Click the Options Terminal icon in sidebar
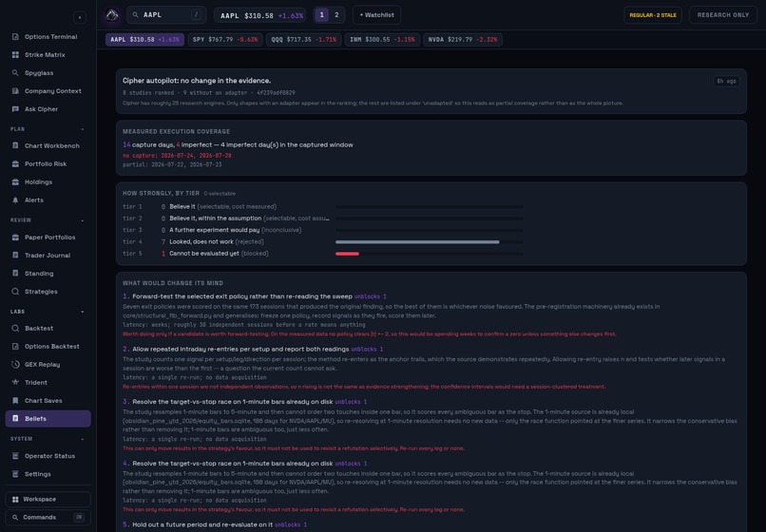Image resolution: width=766 pixels, height=532 pixels. click(15, 37)
